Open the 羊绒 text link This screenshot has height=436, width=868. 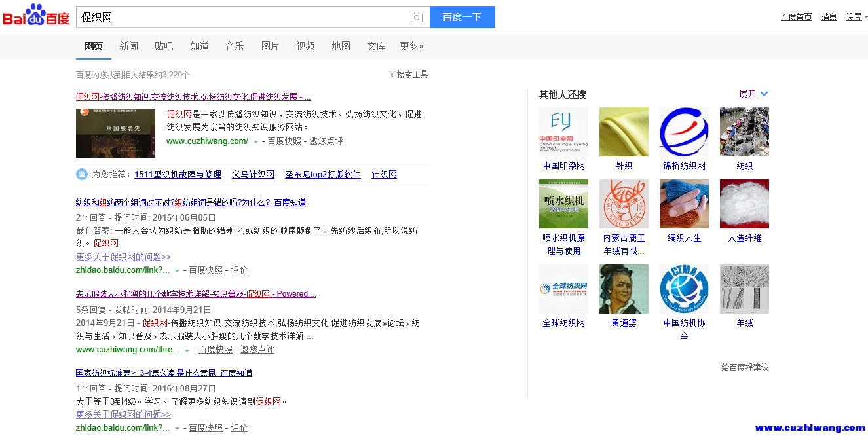click(x=745, y=323)
